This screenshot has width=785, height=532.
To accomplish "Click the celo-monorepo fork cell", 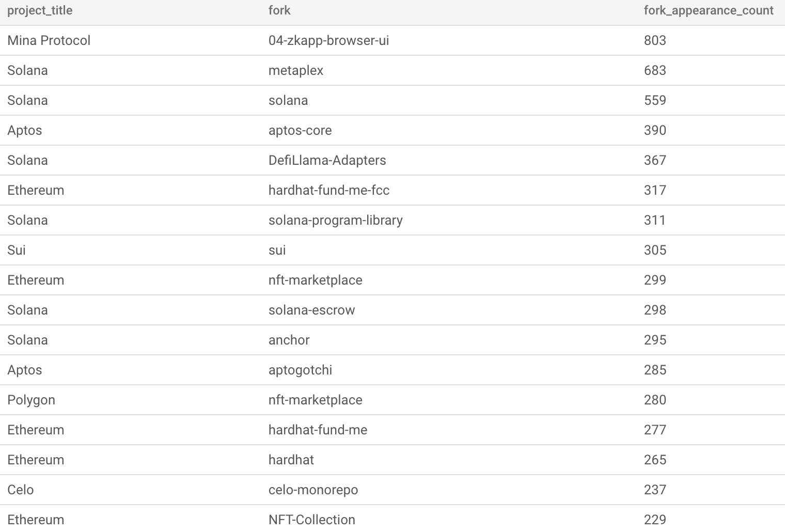I will (x=313, y=490).
